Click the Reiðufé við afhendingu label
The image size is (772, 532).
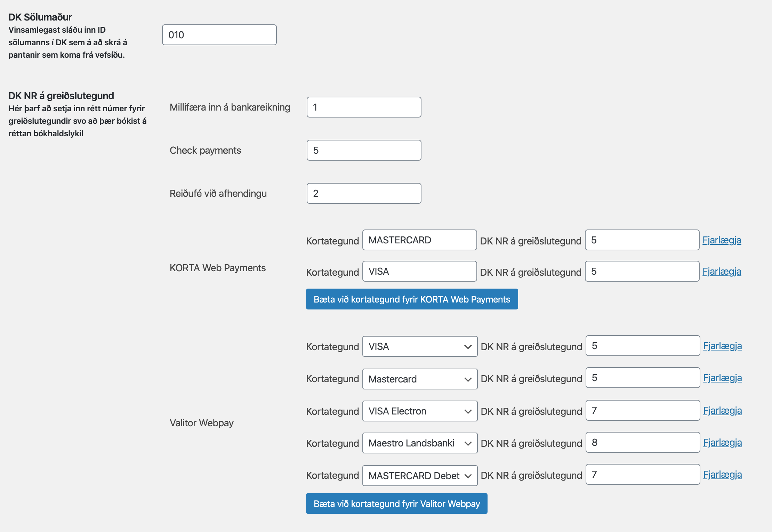(218, 193)
